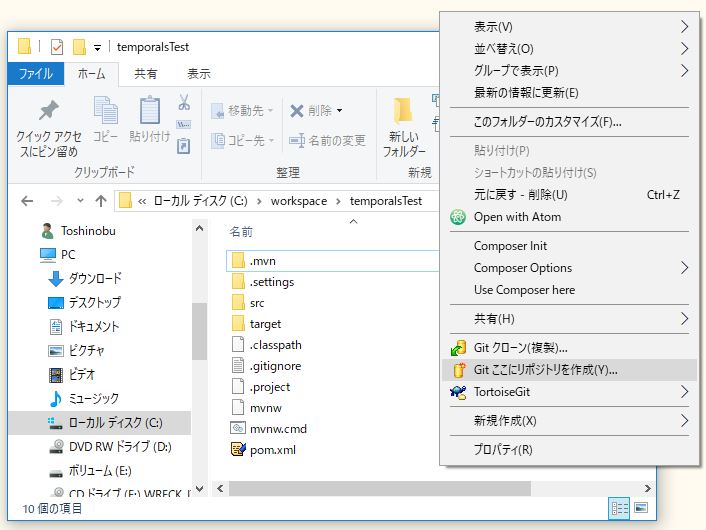Screen dimensions: 706x530
Task: Click the Copy path small icon
Action: pyautogui.click(x=184, y=124)
